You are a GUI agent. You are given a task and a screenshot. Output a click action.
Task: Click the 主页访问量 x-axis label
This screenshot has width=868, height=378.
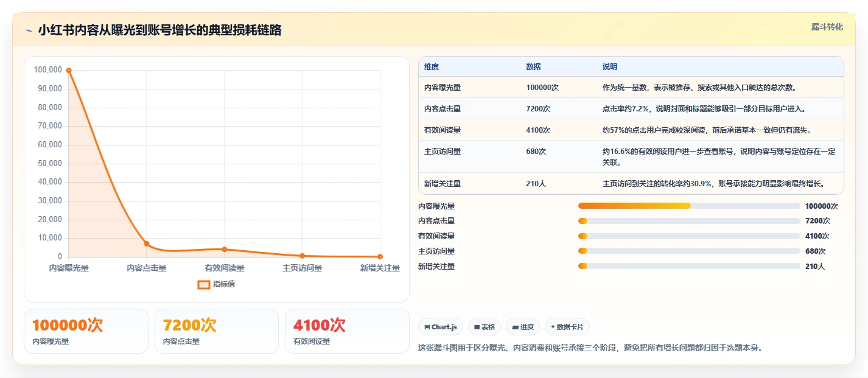[x=303, y=268]
